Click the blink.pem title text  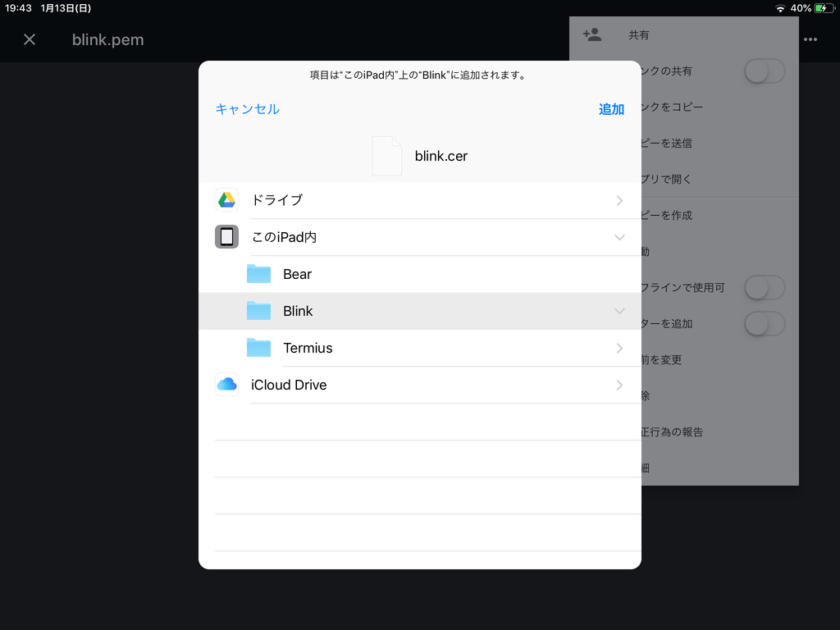107,39
